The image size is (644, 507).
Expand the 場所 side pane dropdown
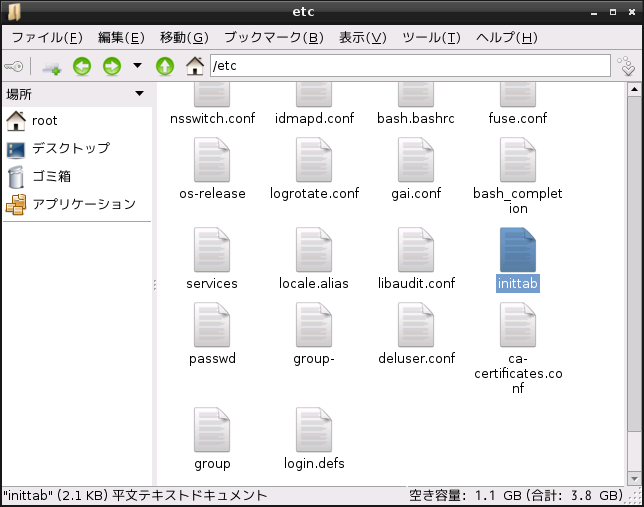click(141, 94)
